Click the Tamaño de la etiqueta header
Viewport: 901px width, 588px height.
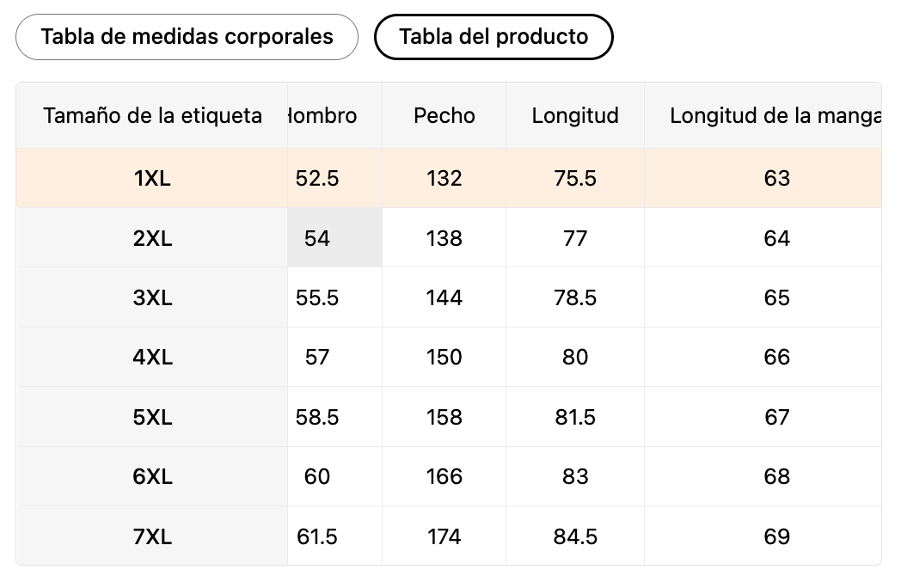[152, 115]
